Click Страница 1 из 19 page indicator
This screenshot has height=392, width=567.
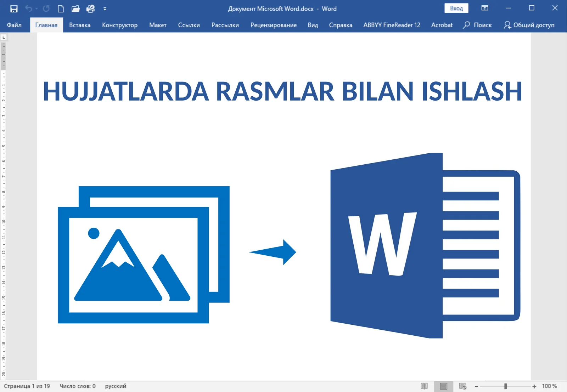pos(27,386)
